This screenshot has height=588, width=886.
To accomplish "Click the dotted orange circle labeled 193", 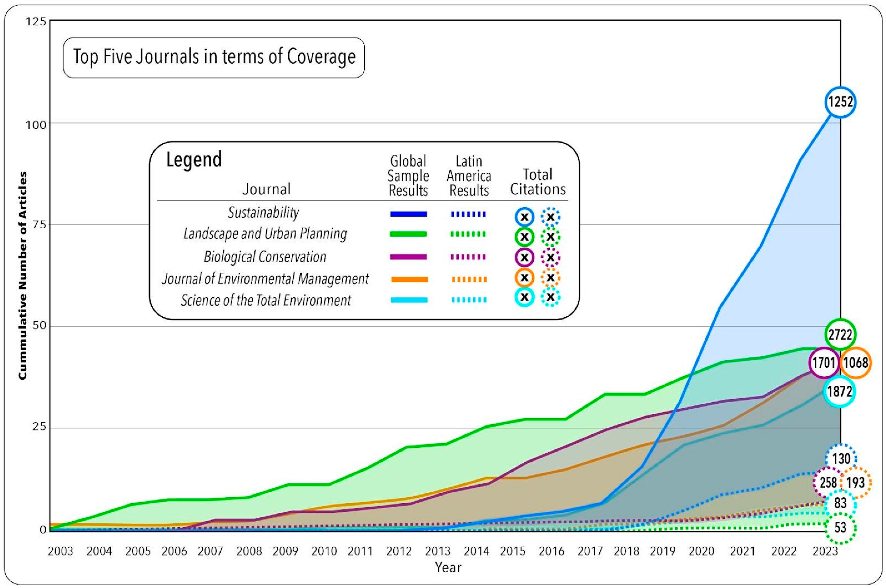I will pos(856,482).
